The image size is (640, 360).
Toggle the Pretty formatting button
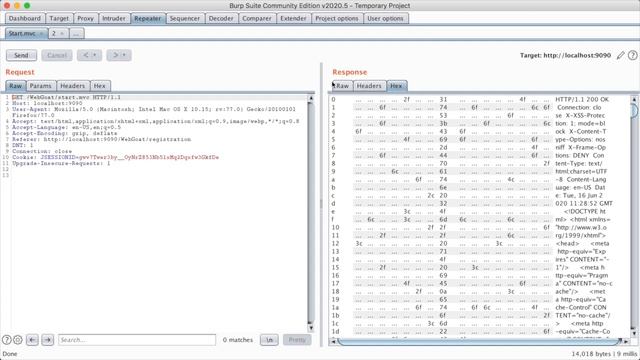point(297,340)
